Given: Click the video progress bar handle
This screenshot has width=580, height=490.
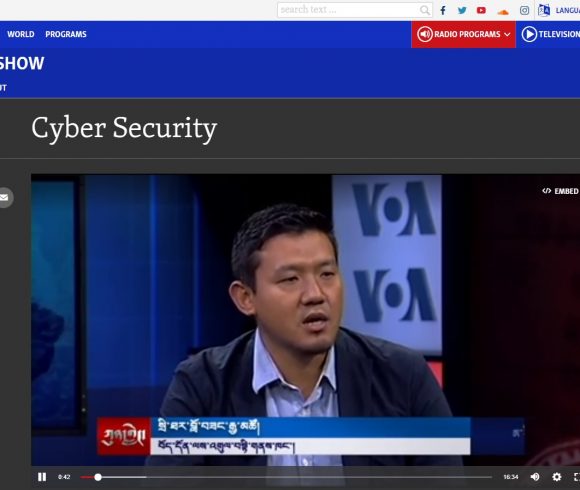Looking at the screenshot, I should click(98, 477).
